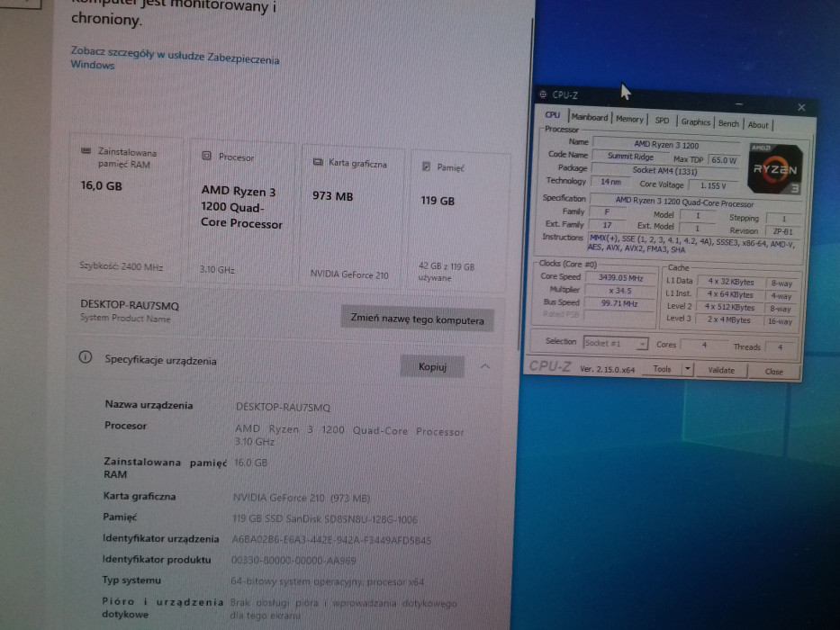Click the Validate button in CPU-Z
This screenshot has height=630, width=840.
721,370
